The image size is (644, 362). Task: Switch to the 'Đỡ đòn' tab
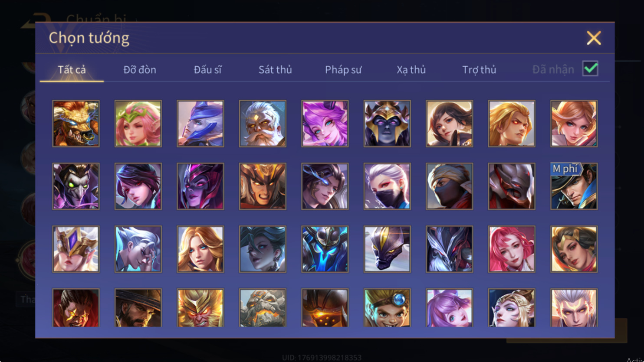tap(140, 69)
